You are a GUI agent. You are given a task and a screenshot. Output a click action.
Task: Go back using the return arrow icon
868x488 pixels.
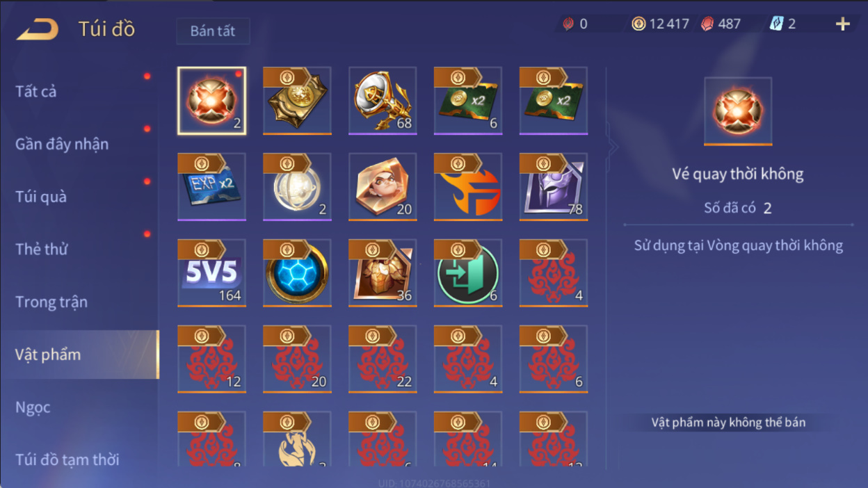point(37,29)
